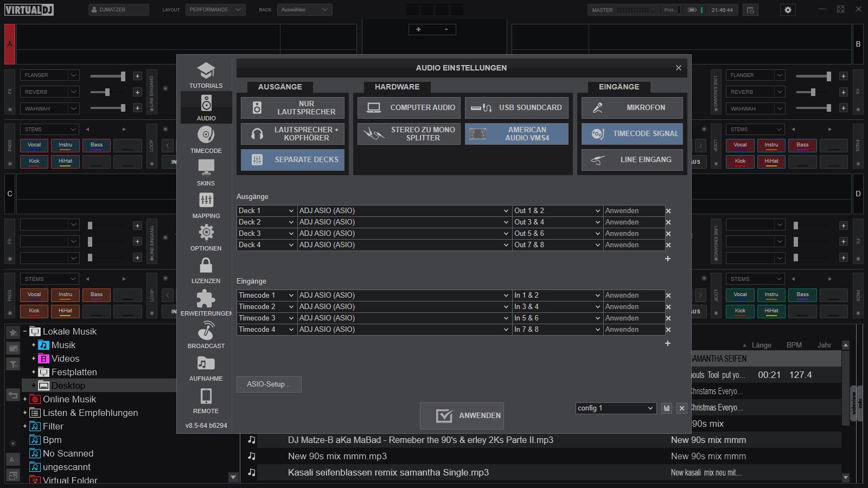This screenshot has width=868, height=488.
Task: Adjust the Reverb effect slider on left deck
Action: click(108, 92)
